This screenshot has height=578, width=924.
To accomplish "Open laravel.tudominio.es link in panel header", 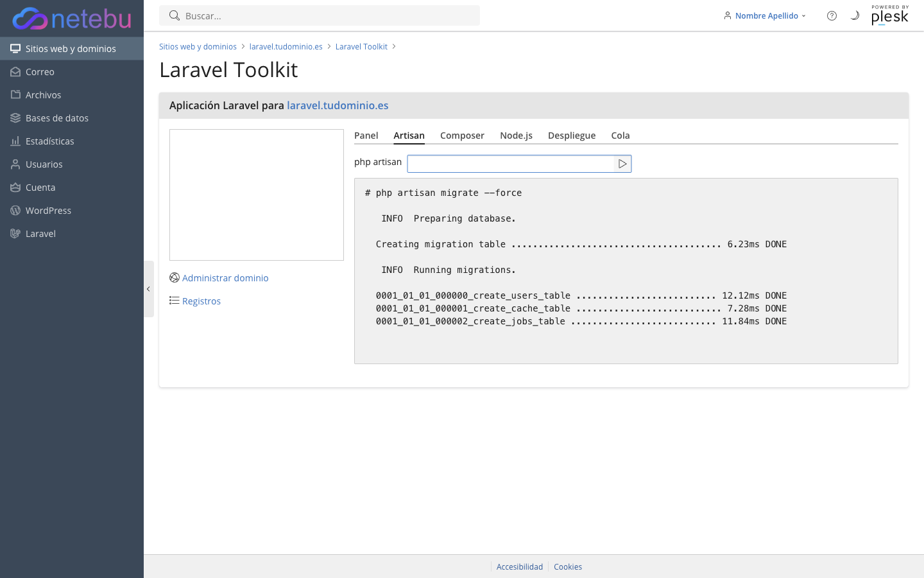I will (x=338, y=105).
